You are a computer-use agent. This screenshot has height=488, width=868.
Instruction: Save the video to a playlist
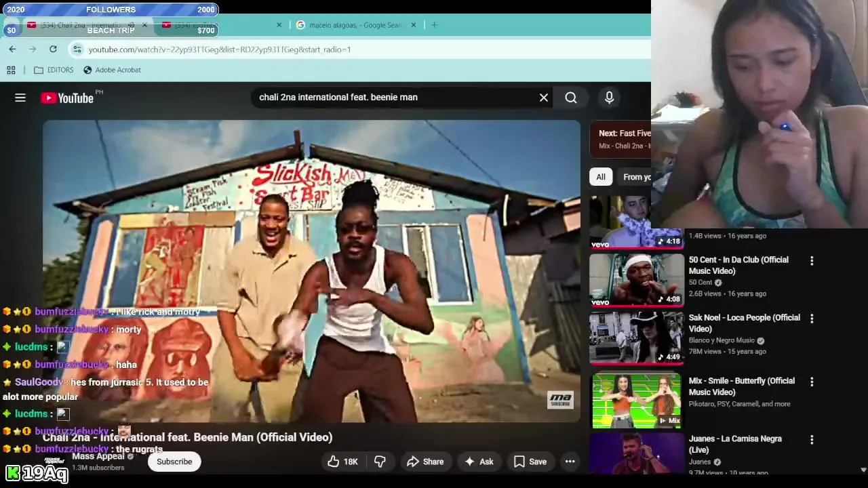(x=530, y=462)
